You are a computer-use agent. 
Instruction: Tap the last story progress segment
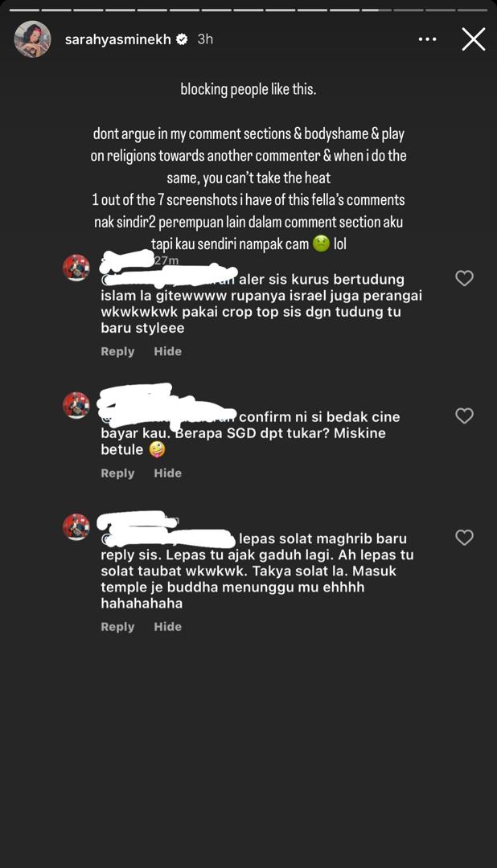pyautogui.click(x=473, y=10)
